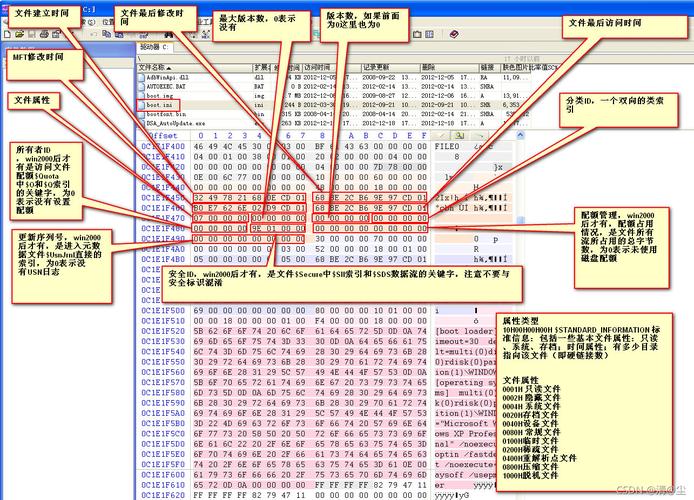694x500 pixels.
Task: Click the Copy block toolbar icon
Action: [x=106, y=34]
